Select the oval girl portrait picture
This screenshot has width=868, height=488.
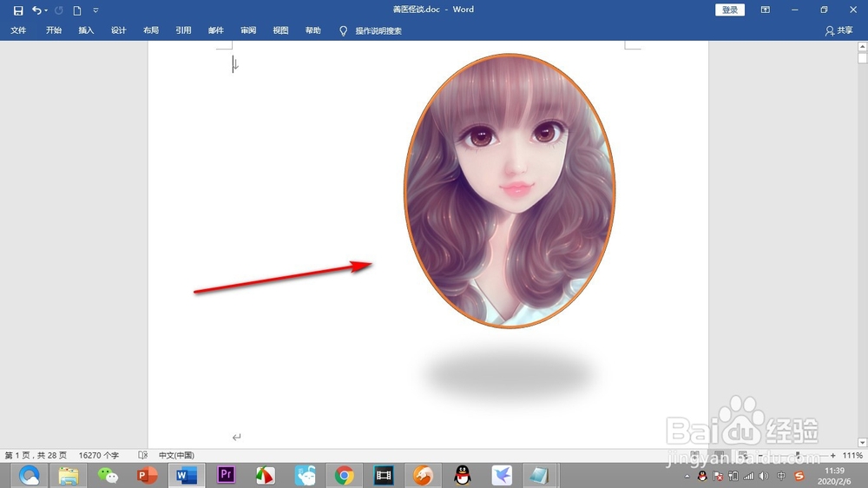click(x=510, y=191)
